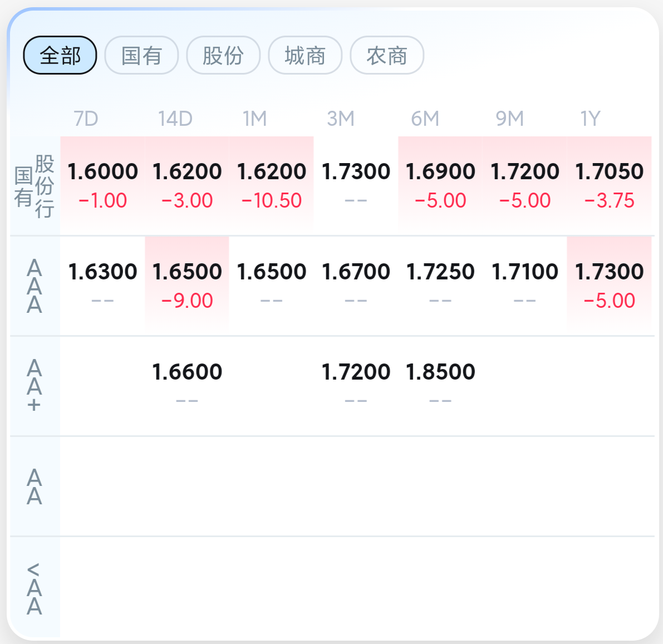Select the <AA row label
Image resolution: width=663 pixels, height=644 pixels.
(35, 588)
